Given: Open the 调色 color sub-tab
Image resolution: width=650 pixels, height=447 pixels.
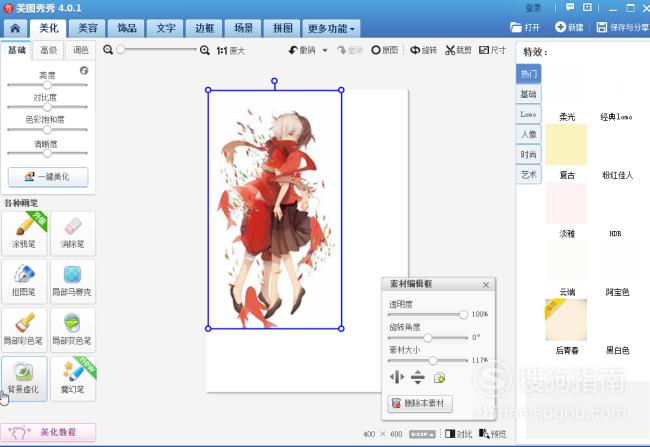Looking at the screenshot, I should click(x=80, y=50).
